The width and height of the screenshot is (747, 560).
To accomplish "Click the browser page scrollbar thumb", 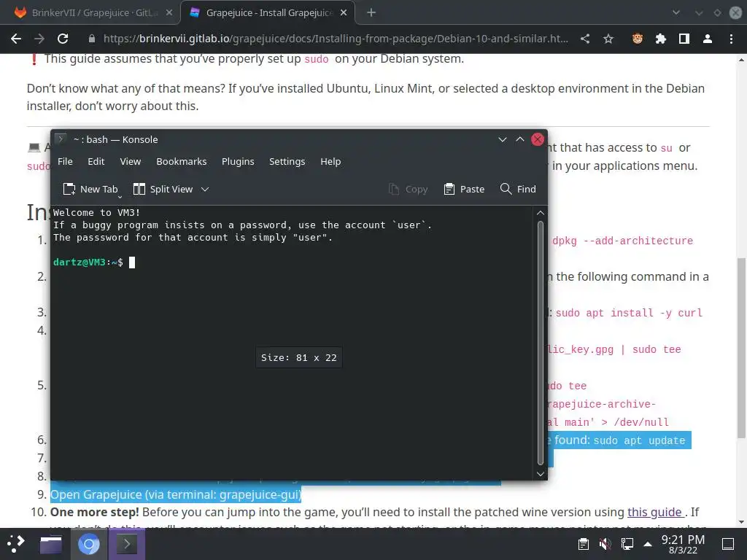I will pyautogui.click(x=741, y=348).
